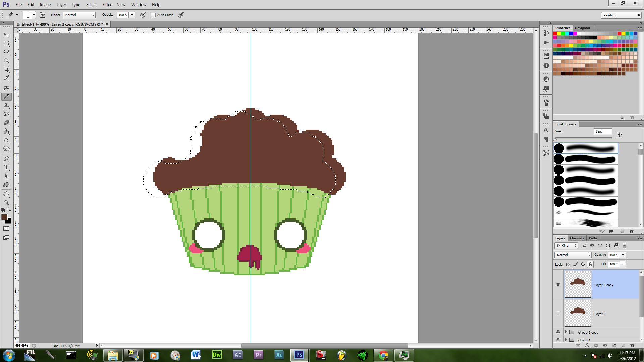The image size is (644, 362).
Task: Select the Eyedropper tool
Action: pos(6,78)
